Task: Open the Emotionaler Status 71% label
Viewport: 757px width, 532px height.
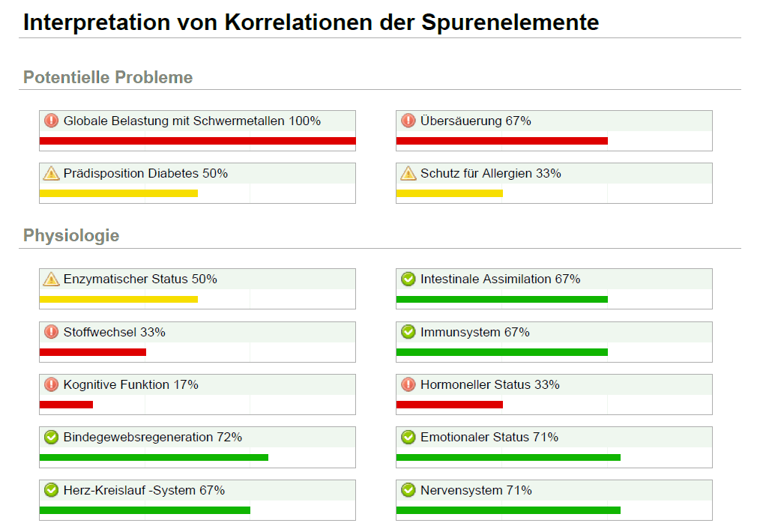Action: tap(489, 438)
